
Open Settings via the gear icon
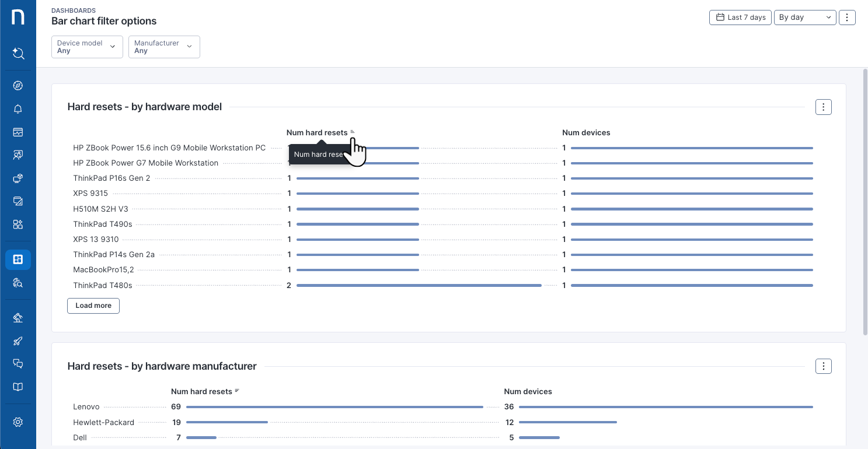coord(18,422)
